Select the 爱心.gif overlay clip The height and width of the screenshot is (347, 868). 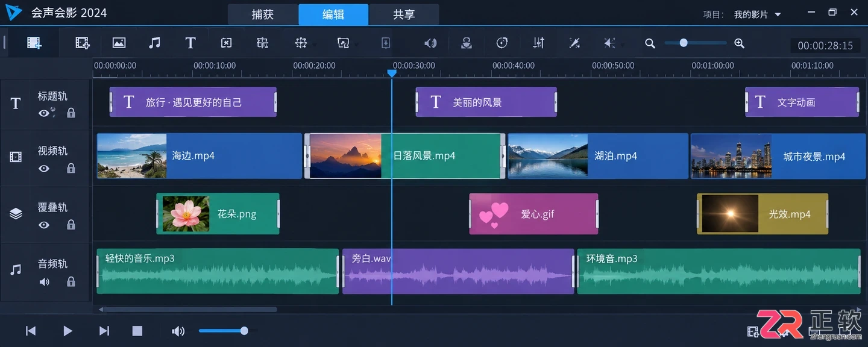(x=534, y=214)
